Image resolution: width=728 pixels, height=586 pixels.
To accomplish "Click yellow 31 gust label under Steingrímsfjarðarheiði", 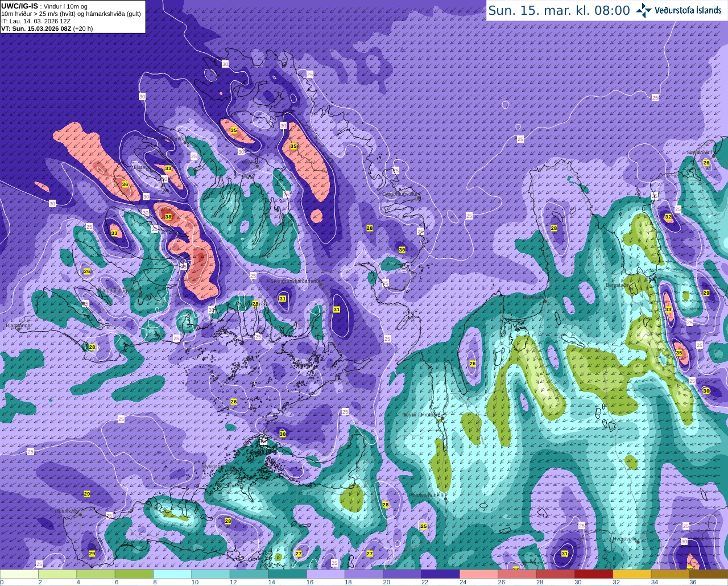I will 283,299.
